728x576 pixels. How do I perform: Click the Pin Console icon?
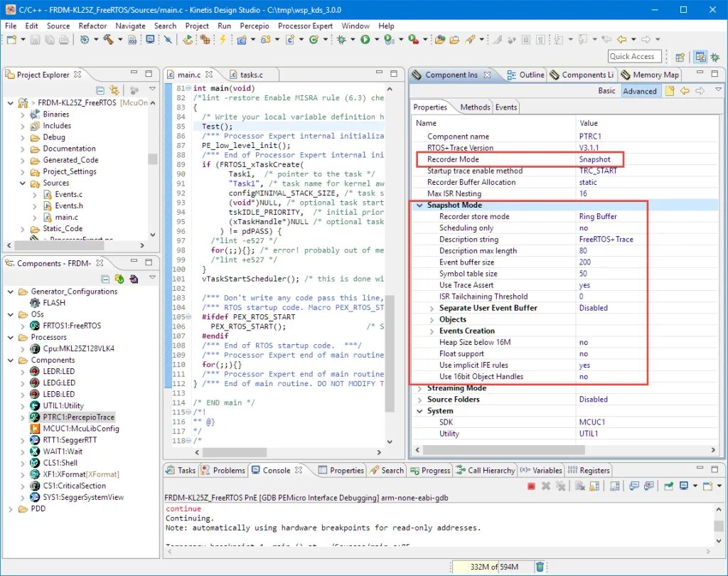(668, 486)
